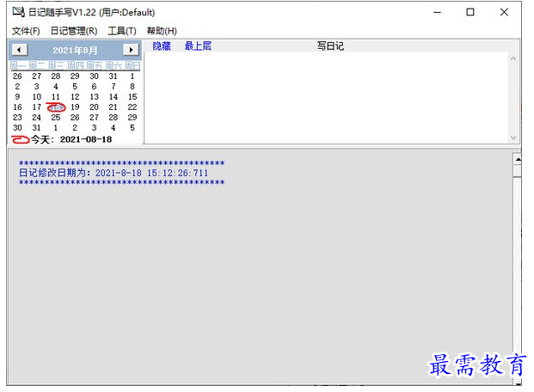Open the 日记管理(R) menu
534x392 pixels.
[x=74, y=31]
